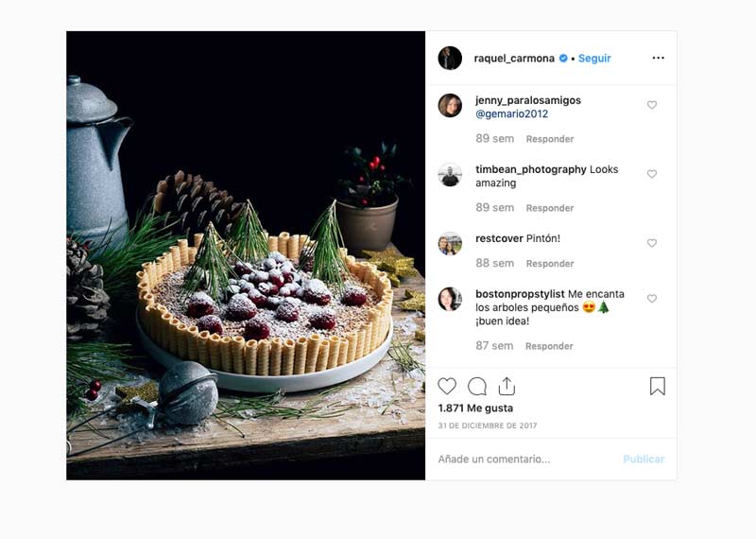Open the raquel_carmona username link
Screen dimensions: 756x539
pos(514,58)
